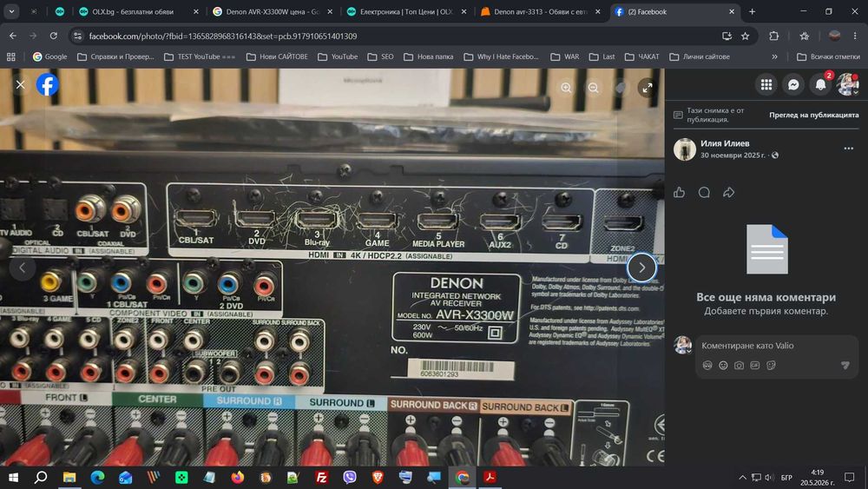Open Messenger chats
The width and height of the screenshot is (868, 489).
coord(793,84)
